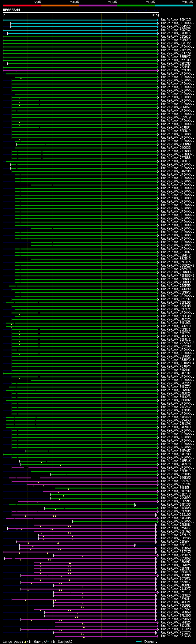Select the UniRef100_B4L1D7 label
The height and width of the screenshot is (644, 196).
(x=176, y=373)
